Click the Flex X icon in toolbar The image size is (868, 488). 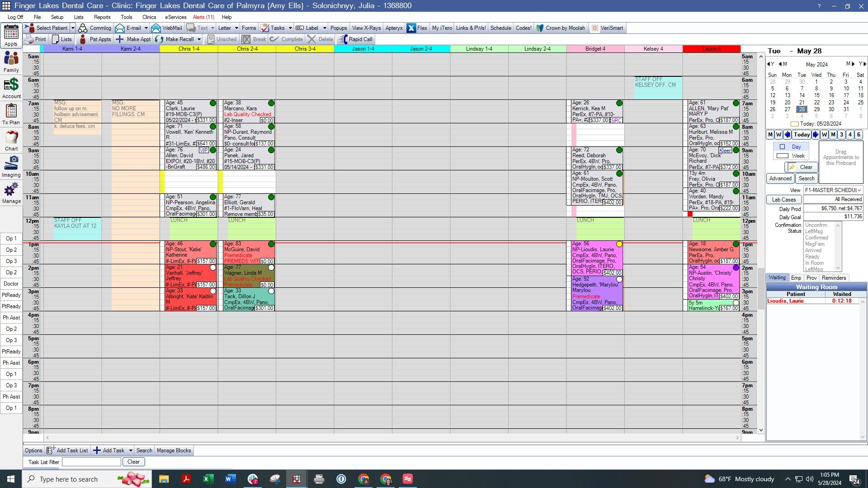pos(411,28)
